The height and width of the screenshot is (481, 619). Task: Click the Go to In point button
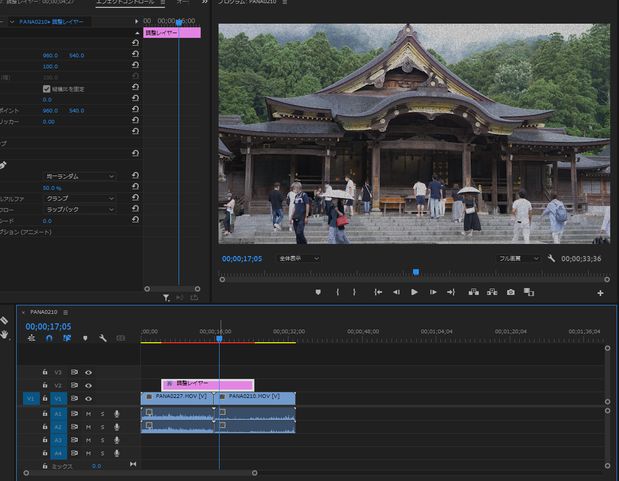378,292
